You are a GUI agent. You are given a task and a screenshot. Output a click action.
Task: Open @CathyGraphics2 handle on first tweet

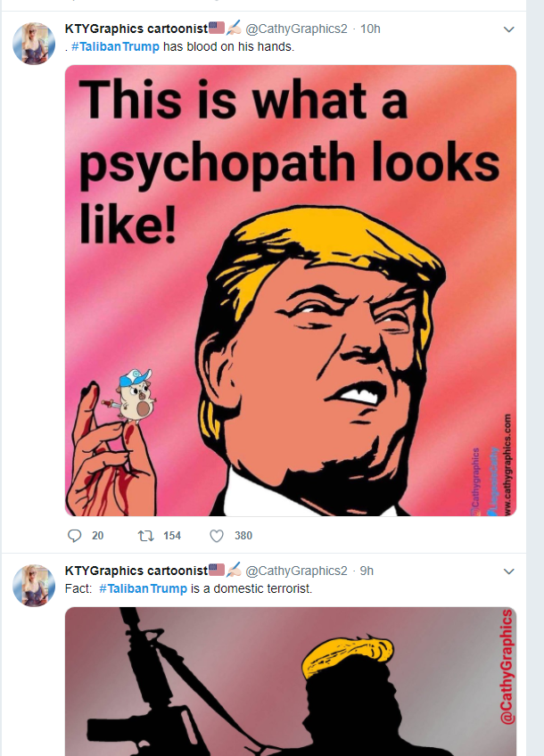296,29
